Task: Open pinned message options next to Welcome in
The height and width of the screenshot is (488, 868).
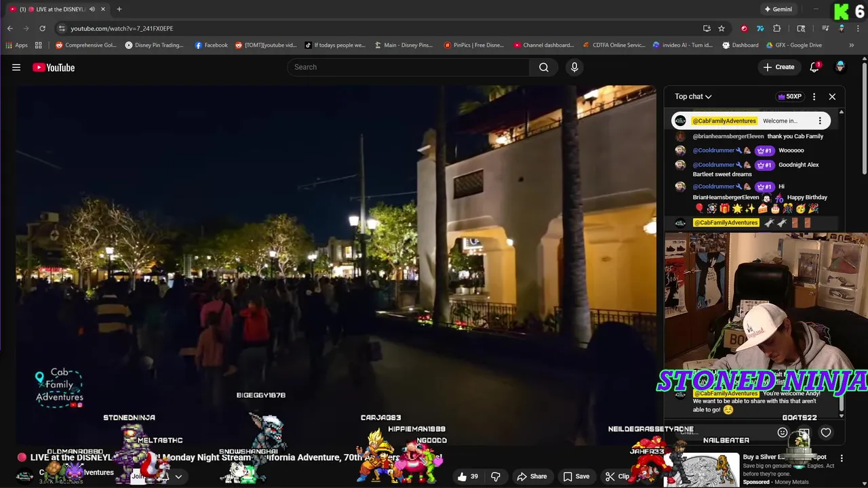Action: pos(820,121)
